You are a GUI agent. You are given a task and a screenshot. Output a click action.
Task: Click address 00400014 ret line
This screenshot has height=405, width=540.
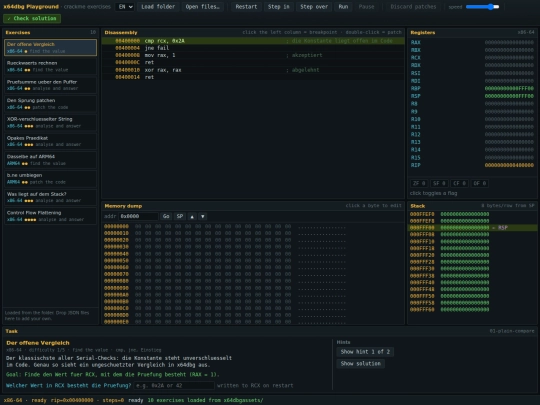(x=253, y=77)
